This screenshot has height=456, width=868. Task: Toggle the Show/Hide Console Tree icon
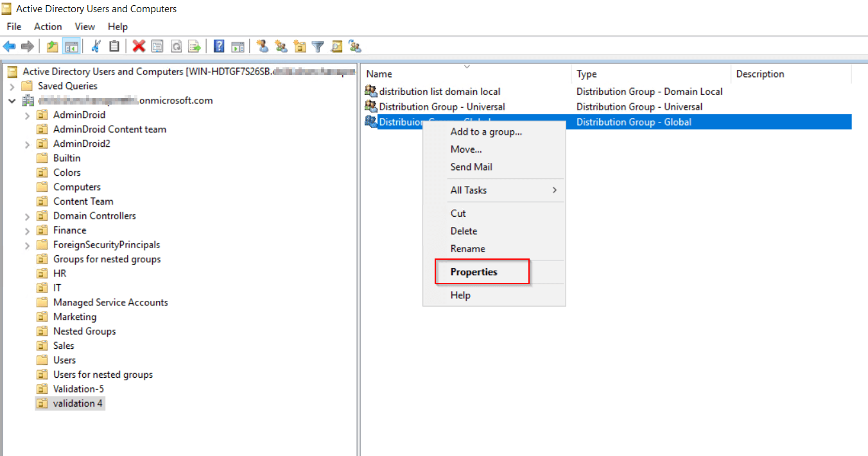(72, 46)
